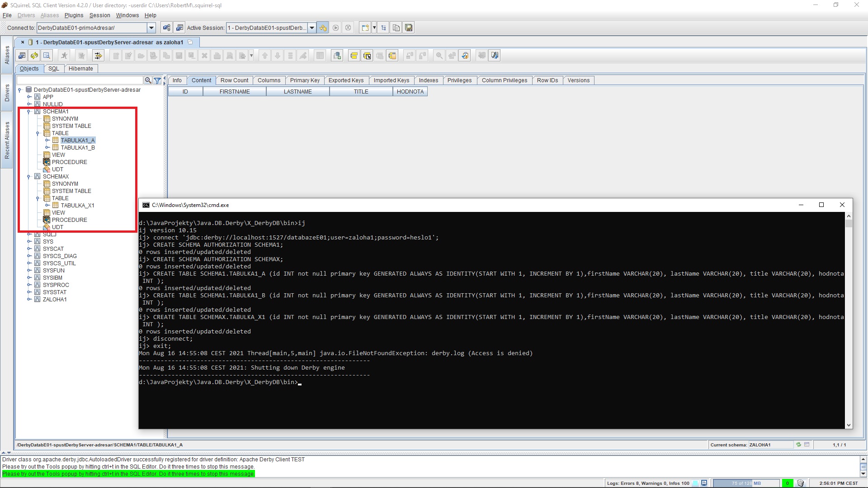Click the yellow window with black arrow icon

pyautogui.click(x=367, y=56)
